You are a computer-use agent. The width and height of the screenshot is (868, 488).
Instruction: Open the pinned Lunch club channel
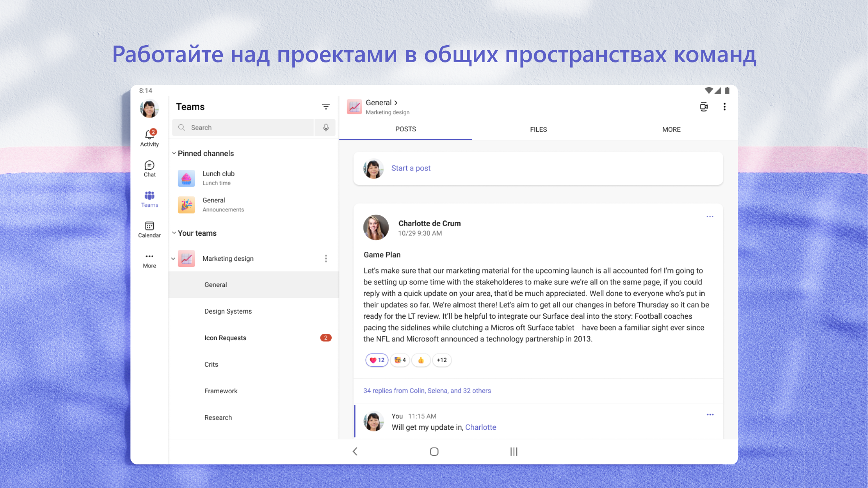pyautogui.click(x=254, y=178)
